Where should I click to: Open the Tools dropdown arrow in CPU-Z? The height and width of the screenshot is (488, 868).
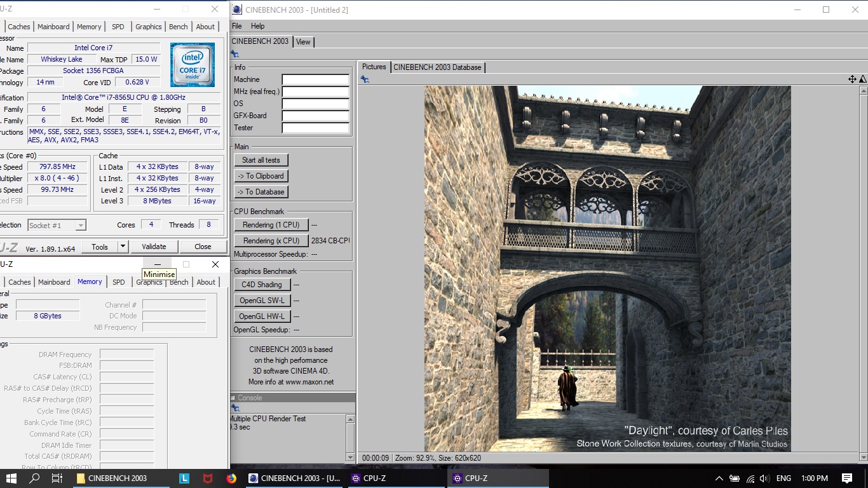[x=123, y=247]
